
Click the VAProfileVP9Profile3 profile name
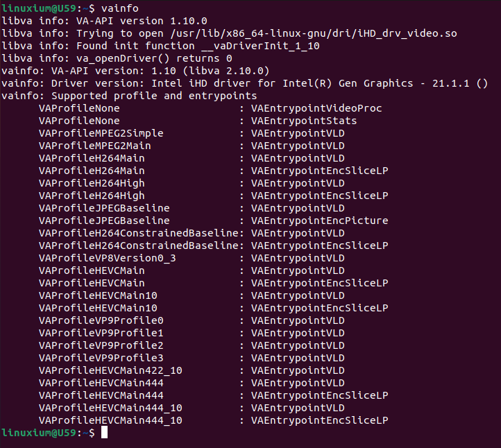(x=101, y=358)
